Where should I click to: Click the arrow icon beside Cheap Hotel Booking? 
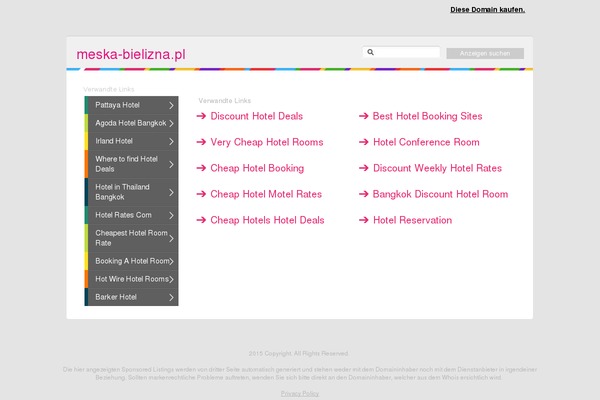(x=201, y=168)
